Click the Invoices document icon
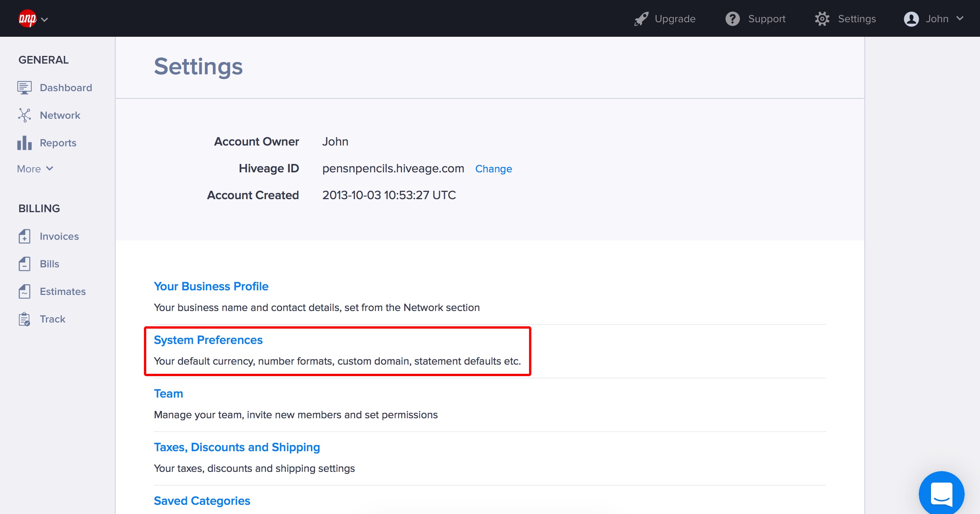980x514 pixels. click(24, 236)
